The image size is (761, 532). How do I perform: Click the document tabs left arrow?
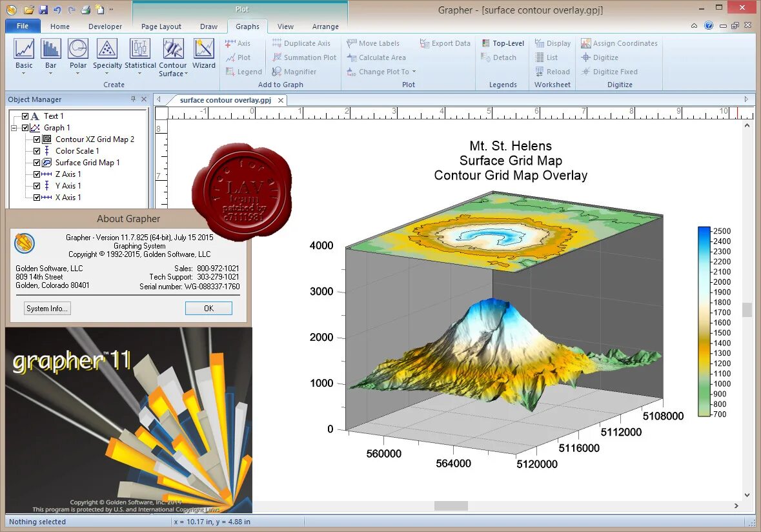(x=158, y=99)
